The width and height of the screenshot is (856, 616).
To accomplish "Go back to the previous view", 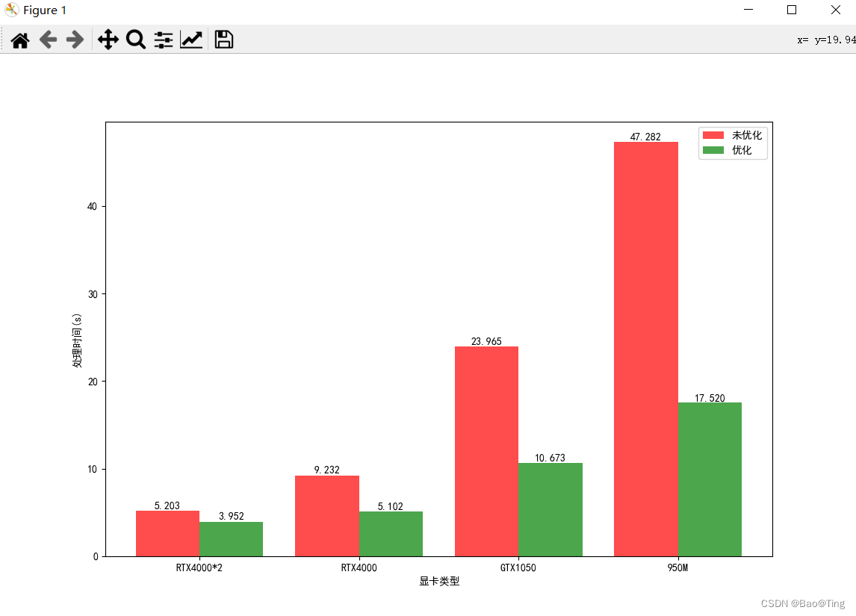I will click(48, 40).
